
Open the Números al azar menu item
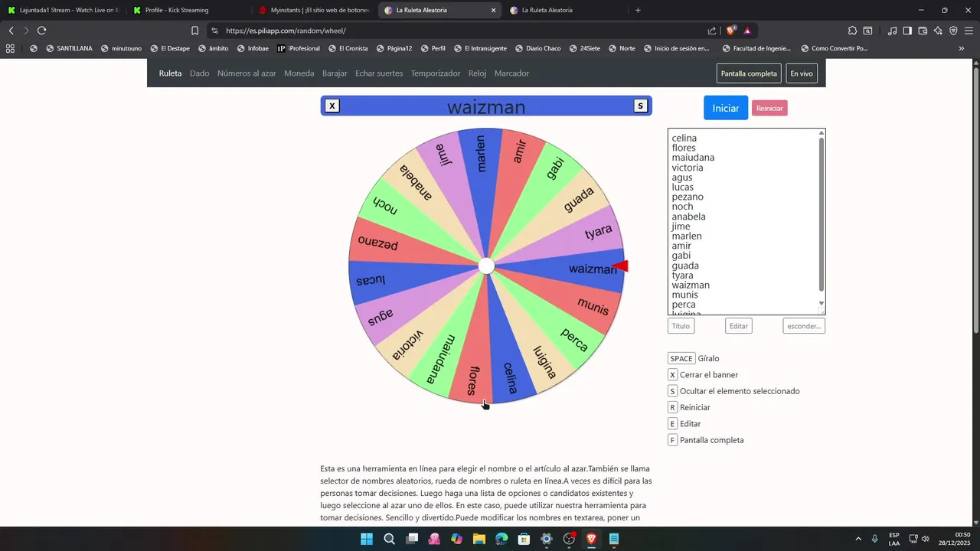coord(247,73)
